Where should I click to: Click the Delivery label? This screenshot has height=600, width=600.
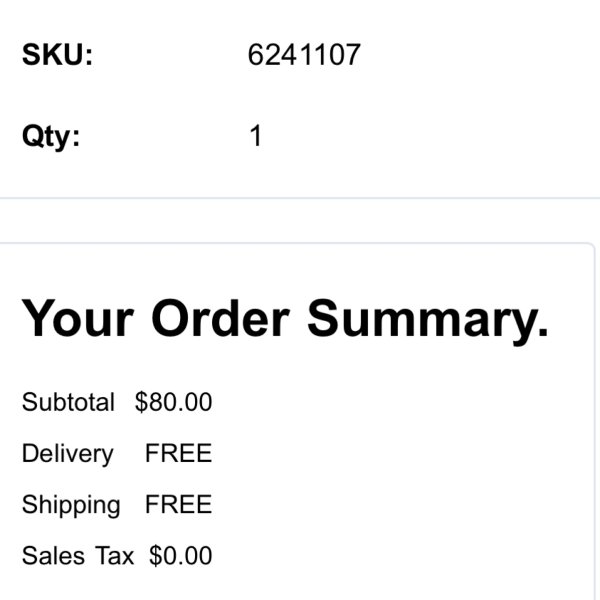click(68, 454)
